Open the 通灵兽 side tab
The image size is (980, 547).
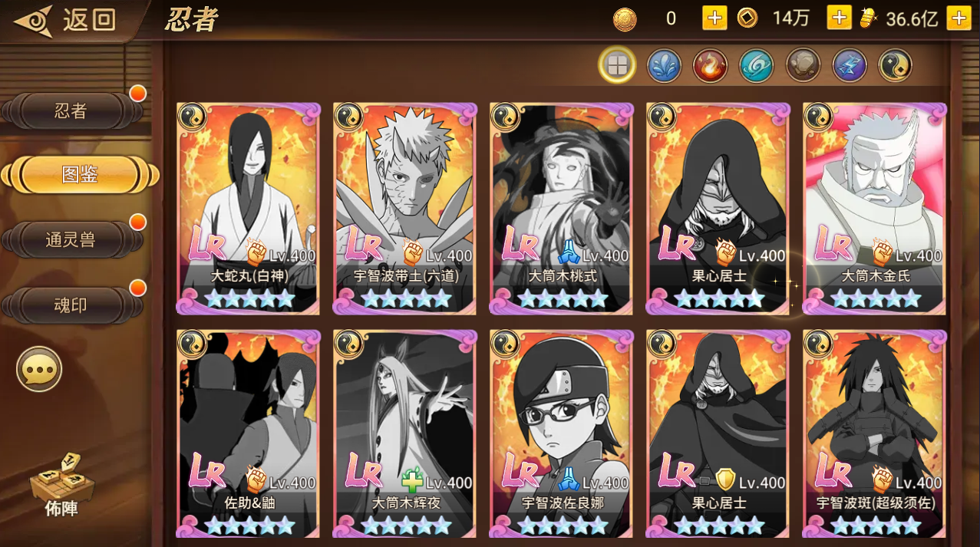point(72,241)
